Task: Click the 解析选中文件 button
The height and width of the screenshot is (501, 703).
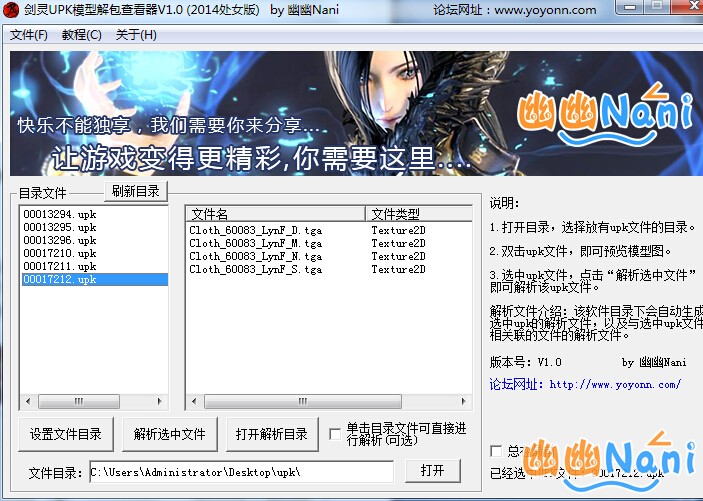Action: [x=169, y=434]
